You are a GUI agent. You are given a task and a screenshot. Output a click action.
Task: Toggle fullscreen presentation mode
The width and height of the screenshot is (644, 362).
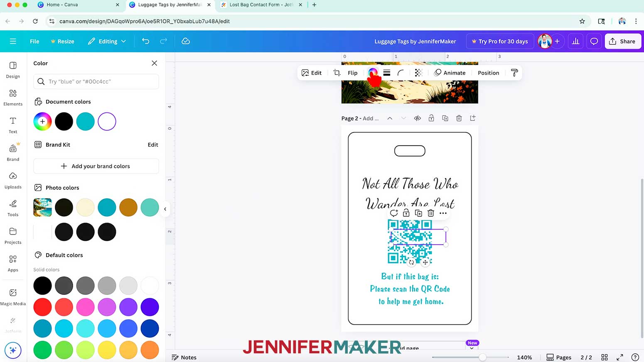click(x=620, y=357)
